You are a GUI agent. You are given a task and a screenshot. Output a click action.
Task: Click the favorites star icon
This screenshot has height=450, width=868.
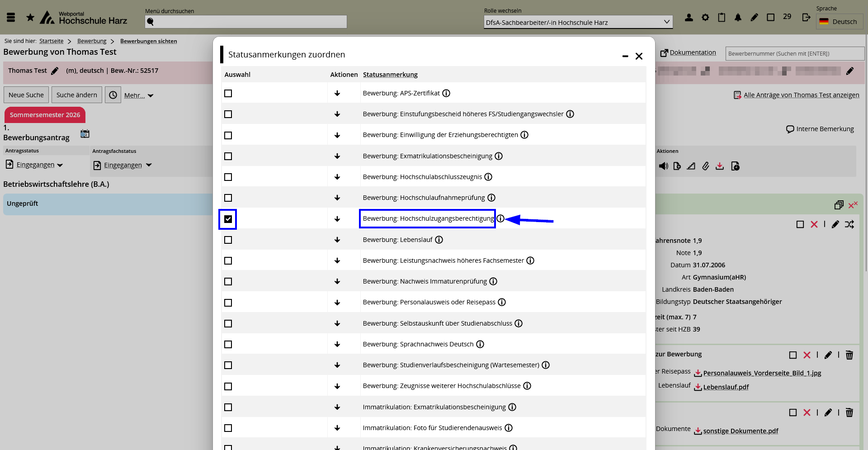[x=30, y=18]
